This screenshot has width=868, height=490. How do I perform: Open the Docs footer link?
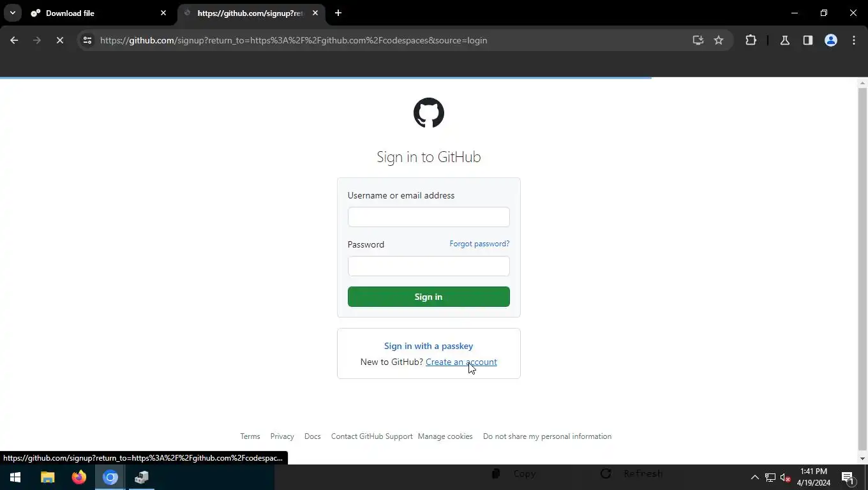click(313, 436)
